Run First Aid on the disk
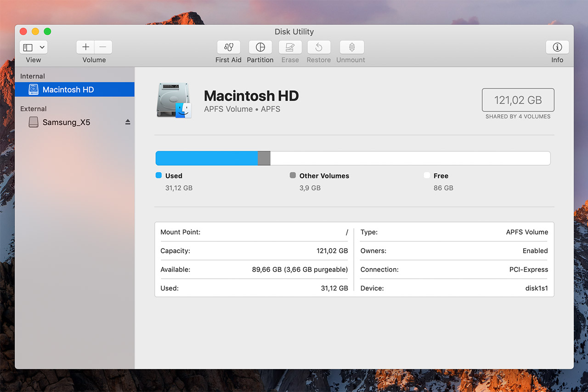 click(228, 47)
